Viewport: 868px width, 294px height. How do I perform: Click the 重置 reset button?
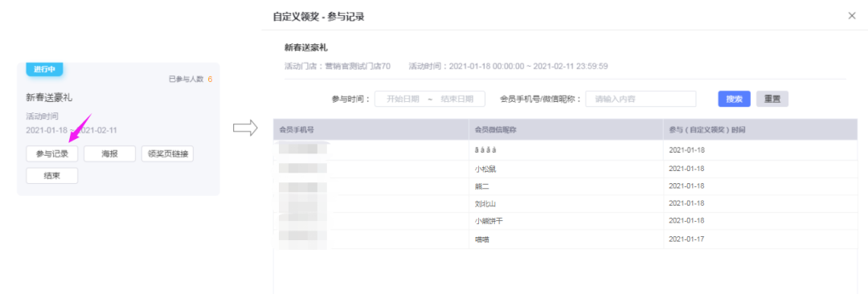coord(772,99)
